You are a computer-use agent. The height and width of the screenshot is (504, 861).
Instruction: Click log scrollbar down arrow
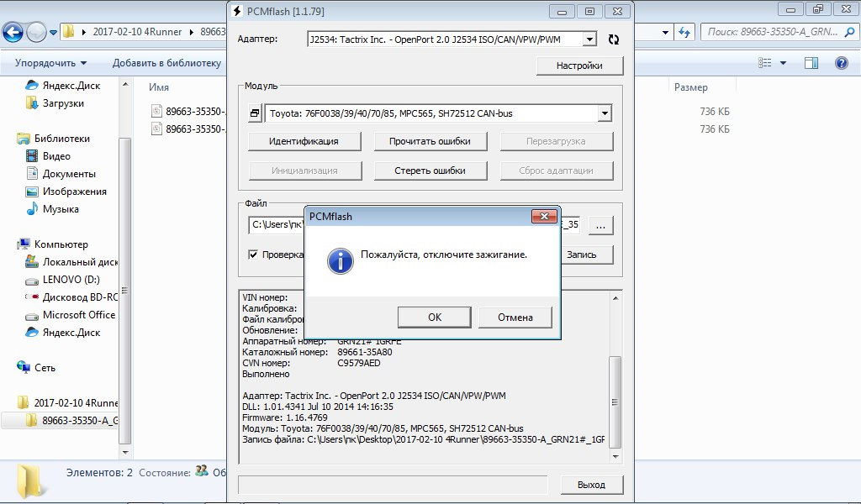pos(615,456)
